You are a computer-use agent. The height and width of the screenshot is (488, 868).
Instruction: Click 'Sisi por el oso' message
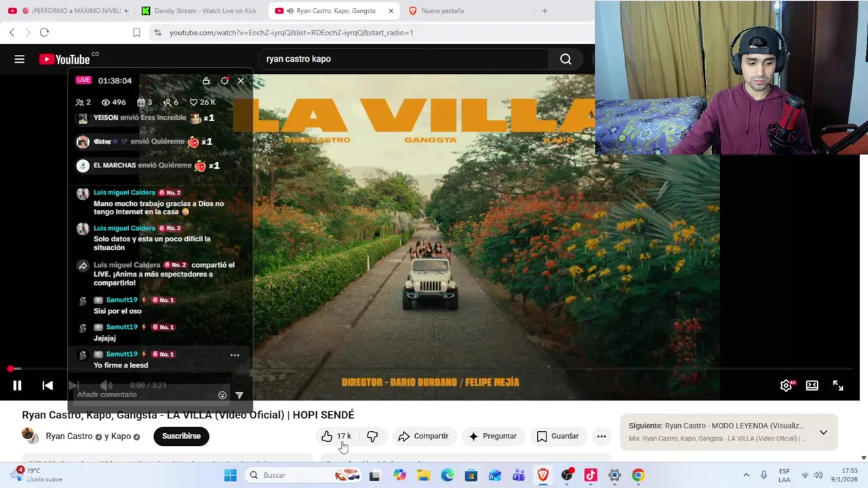pos(117,311)
